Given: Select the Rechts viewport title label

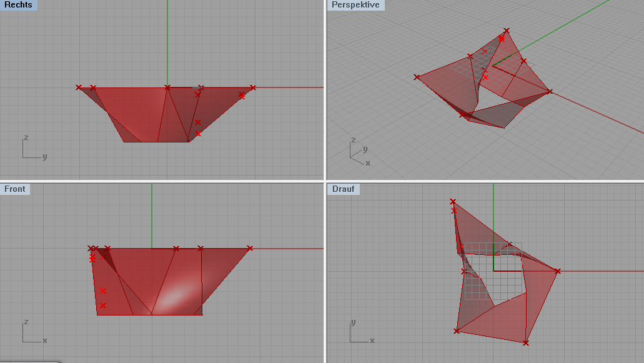Looking at the screenshot, I should tap(18, 5).
